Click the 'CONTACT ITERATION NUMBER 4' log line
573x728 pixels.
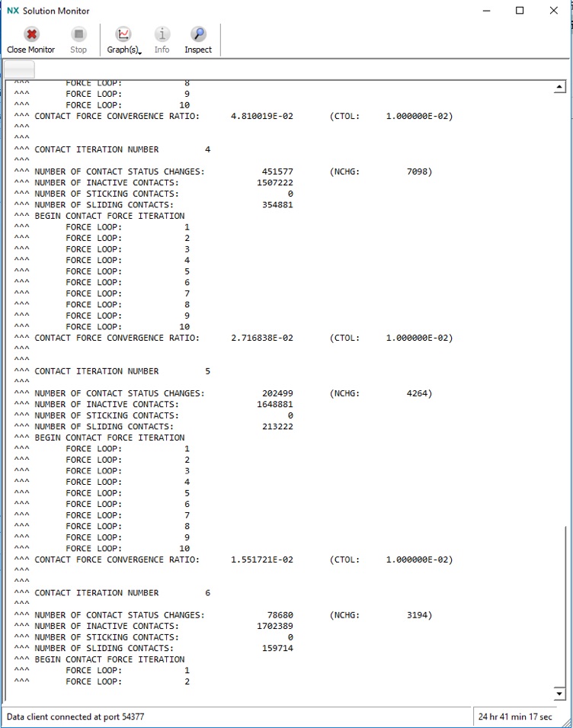(122, 149)
